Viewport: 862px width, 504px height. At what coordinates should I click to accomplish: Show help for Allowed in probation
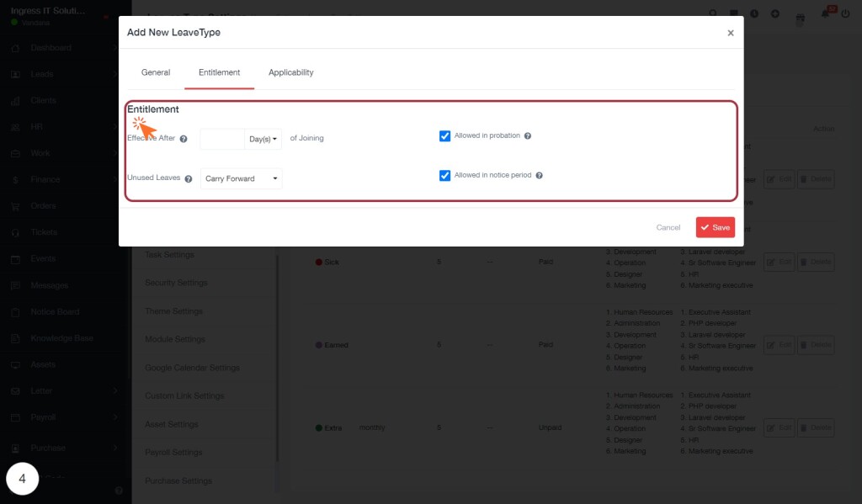tap(527, 135)
